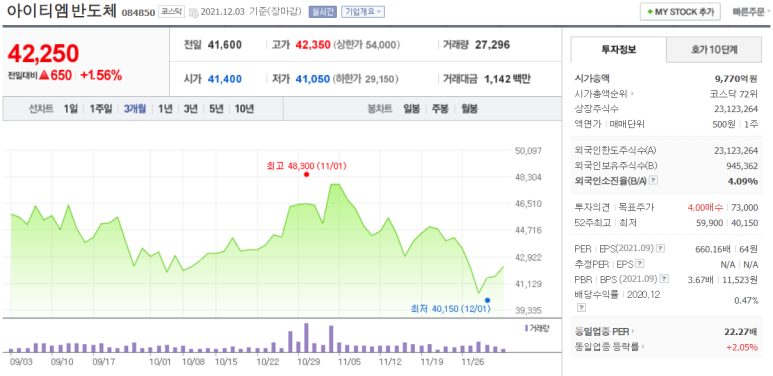
Task: Click the 외국인보유주식수 945,362 value
Action: (x=743, y=166)
